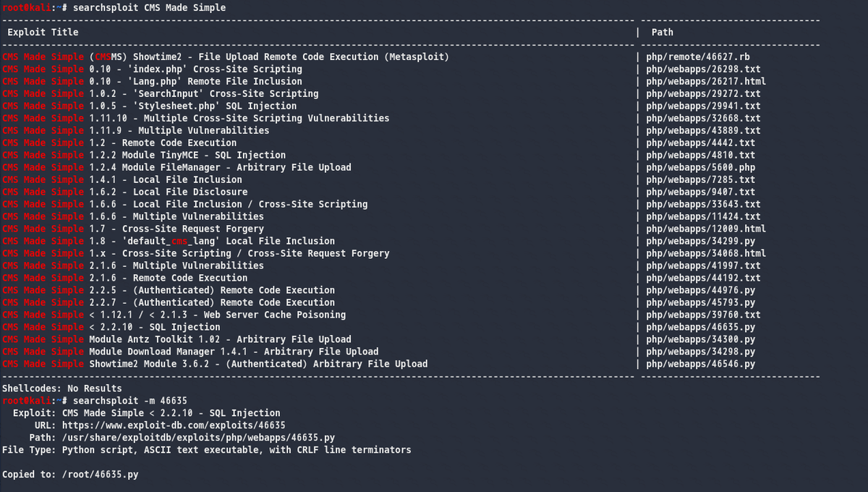Select Showtime2 Module 3.6.2 Authenticated File Upload row
This screenshot has height=492, width=868.
pyautogui.click(x=215, y=364)
